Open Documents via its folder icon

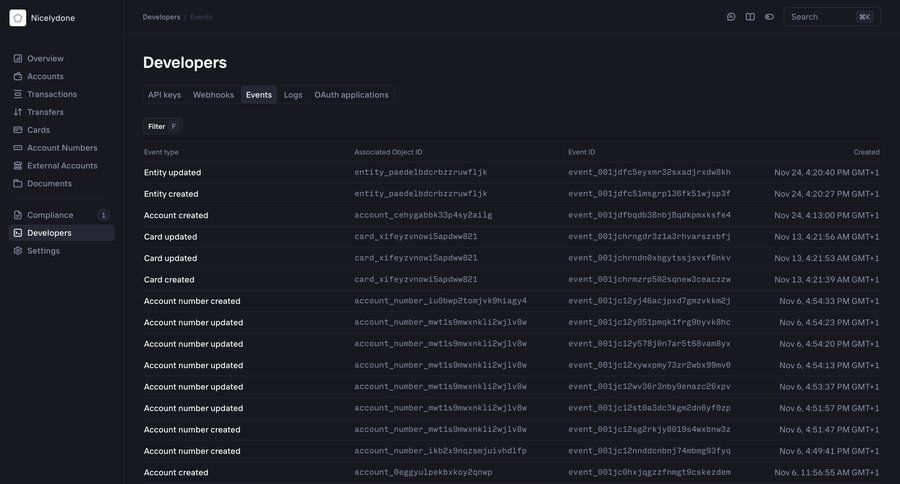(x=18, y=183)
